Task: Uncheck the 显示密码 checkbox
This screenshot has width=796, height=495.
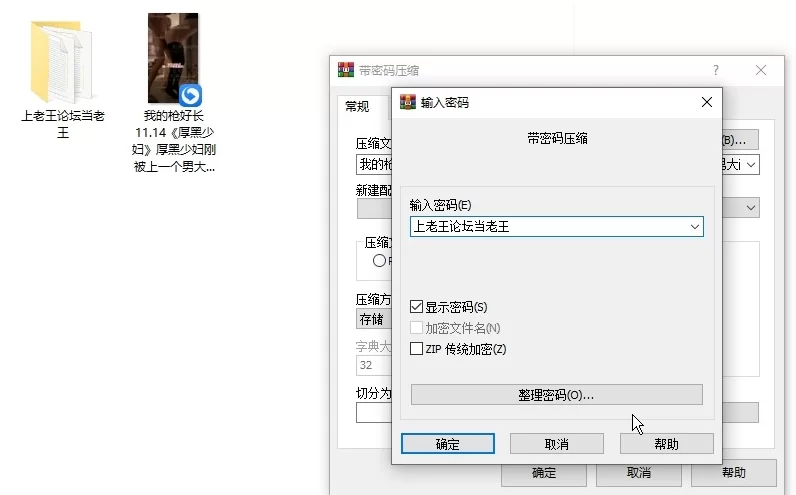Action: pyautogui.click(x=417, y=307)
